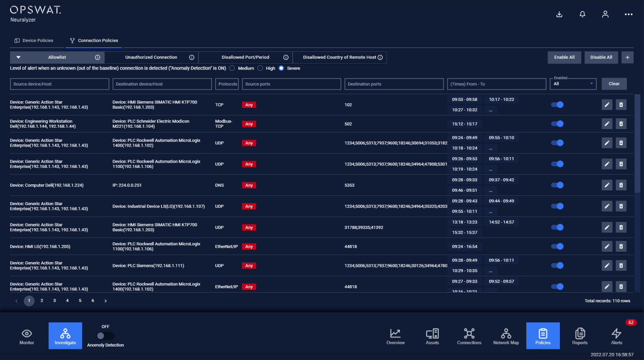The width and height of the screenshot is (644, 360).
Task: Click the table vertical scrollbar
Action: coord(637,144)
